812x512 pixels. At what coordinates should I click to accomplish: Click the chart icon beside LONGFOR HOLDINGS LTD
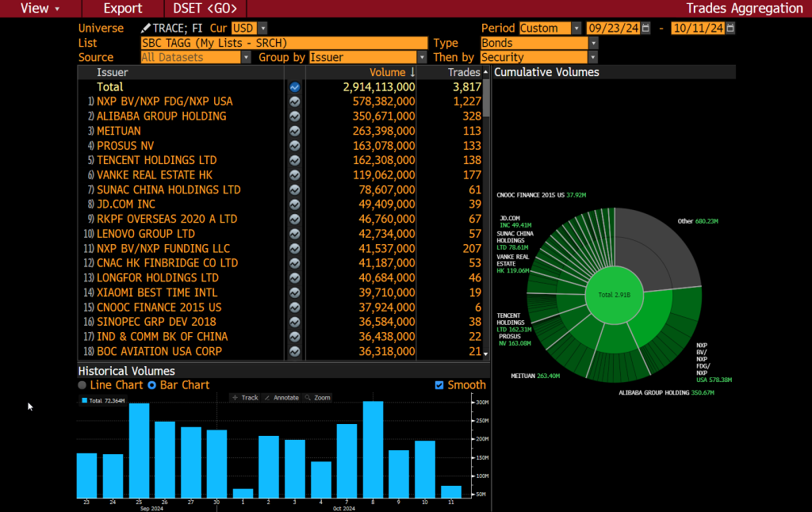295,278
